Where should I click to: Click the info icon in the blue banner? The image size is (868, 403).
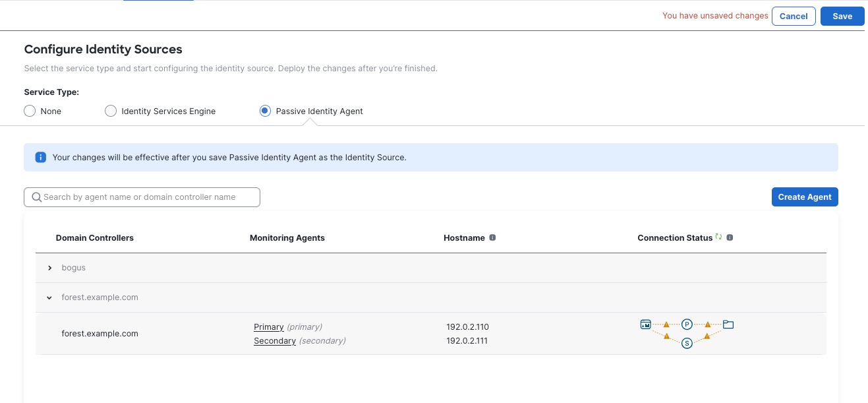coord(40,157)
